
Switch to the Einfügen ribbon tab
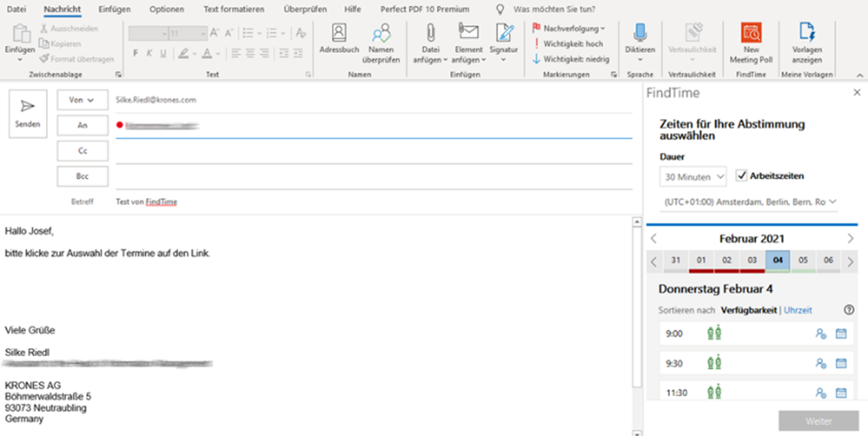(114, 10)
